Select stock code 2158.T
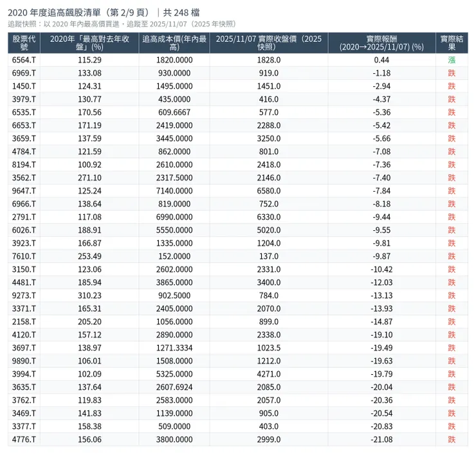The image size is (476, 454). coord(24,322)
